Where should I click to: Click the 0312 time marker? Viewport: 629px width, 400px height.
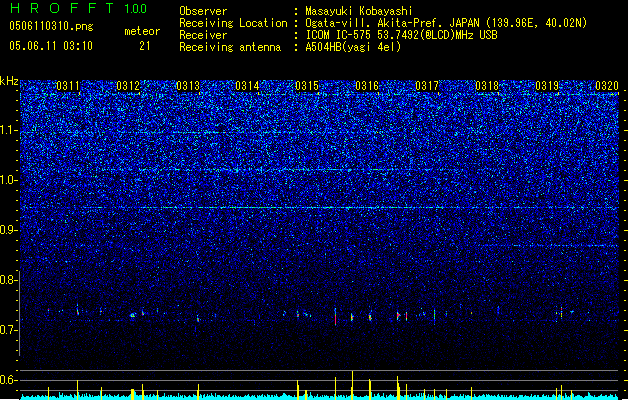(x=128, y=86)
